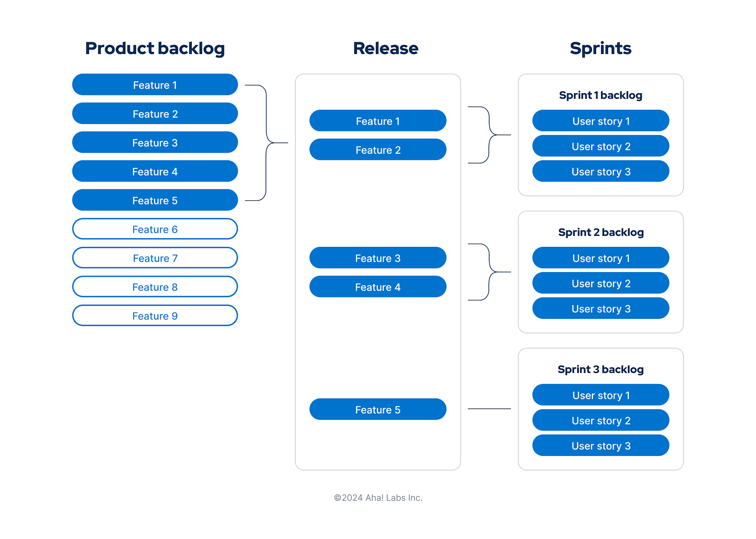Select the outlined Feature 7 item
The height and width of the screenshot is (539, 756).
click(x=155, y=258)
